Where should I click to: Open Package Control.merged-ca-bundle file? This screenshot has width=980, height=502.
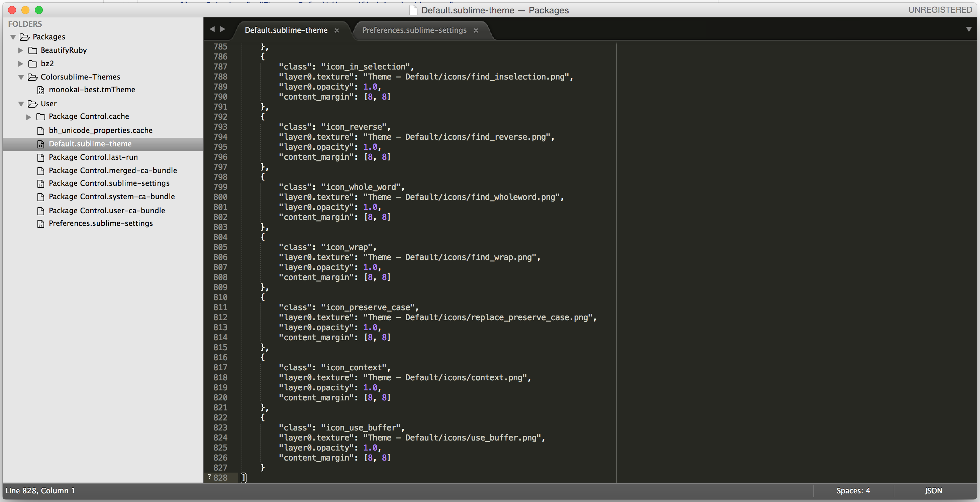[x=113, y=170]
